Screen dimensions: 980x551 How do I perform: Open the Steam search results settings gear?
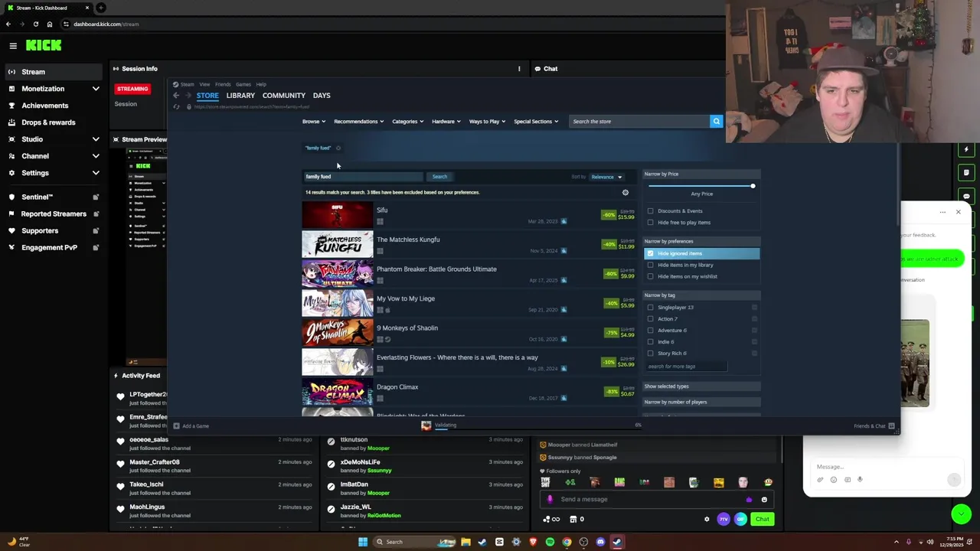(x=626, y=193)
